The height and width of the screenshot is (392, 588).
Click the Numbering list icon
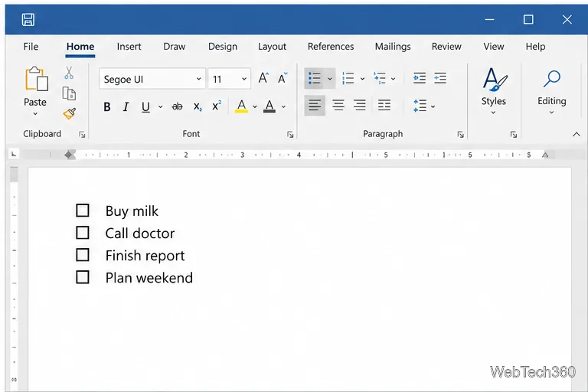coord(348,78)
